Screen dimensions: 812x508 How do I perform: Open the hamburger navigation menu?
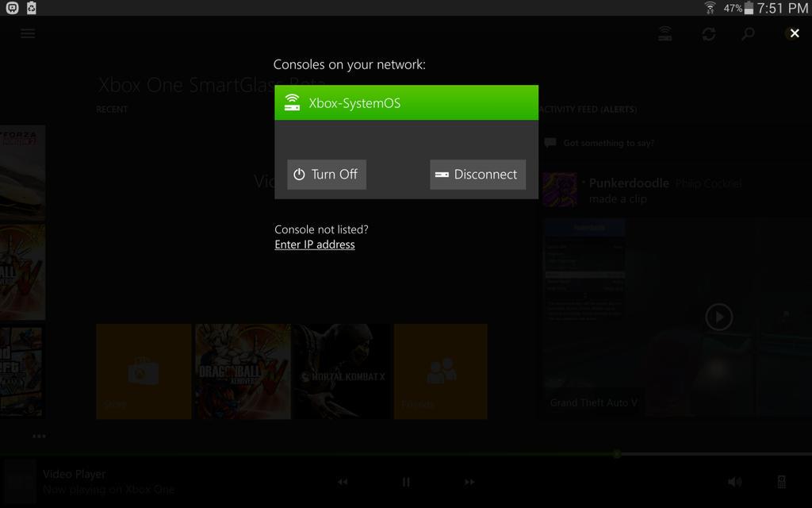(28, 33)
